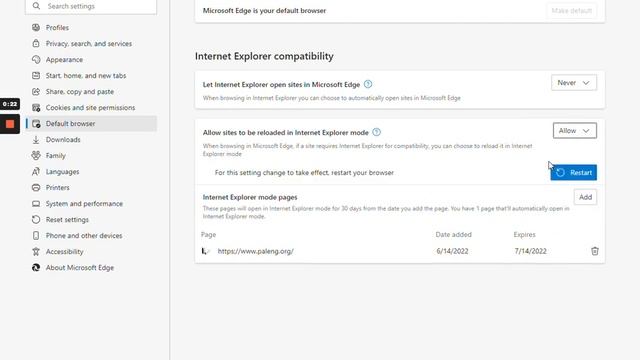Image resolution: width=640 pixels, height=360 pixels.
Task: Click the Family icon in sidebar
Action: (36, 156)
